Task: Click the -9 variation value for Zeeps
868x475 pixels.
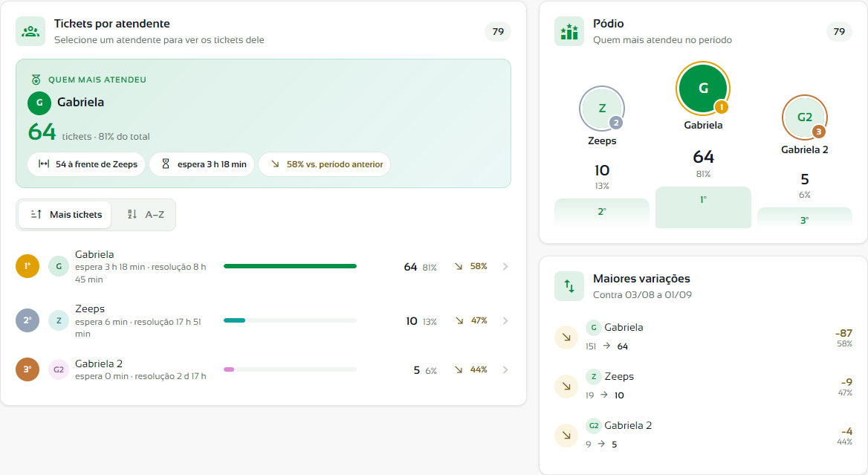Action: (x=846, y=382)
